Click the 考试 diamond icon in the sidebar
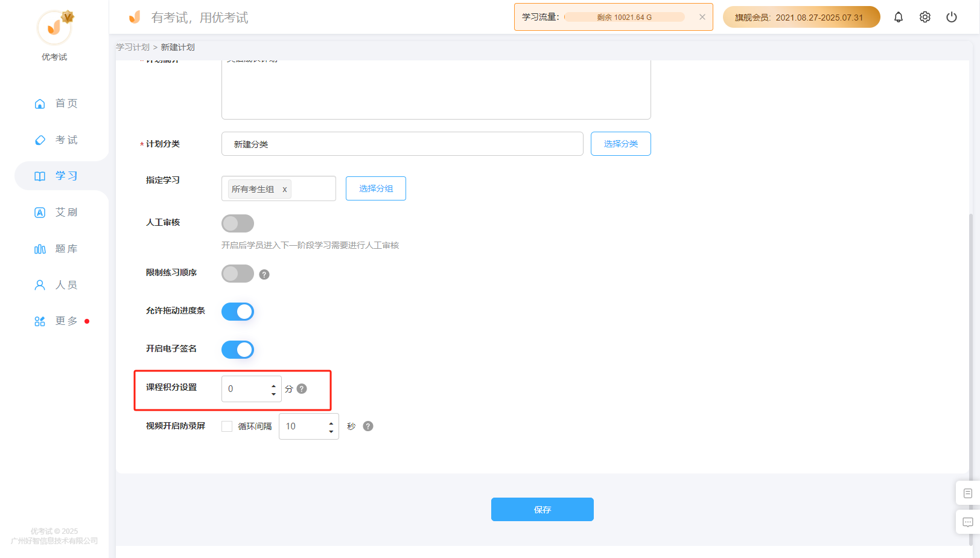 [x=40, y=140]
